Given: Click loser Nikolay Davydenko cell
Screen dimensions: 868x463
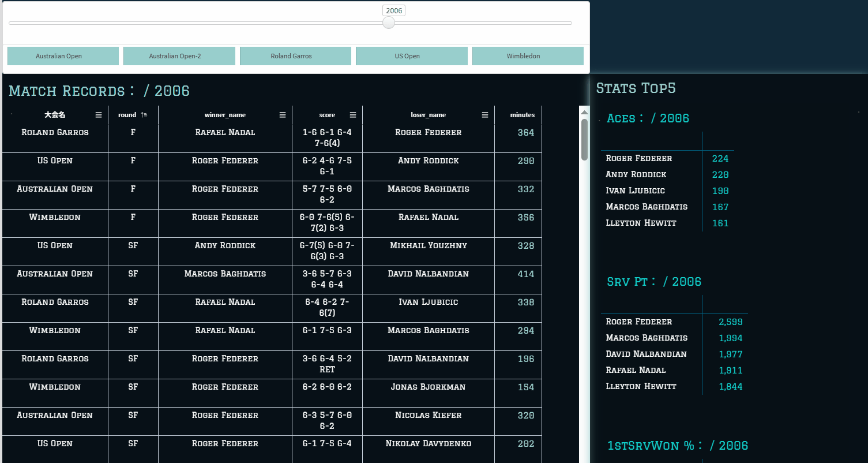Looking at the screenshot, I should coord(429,450).
